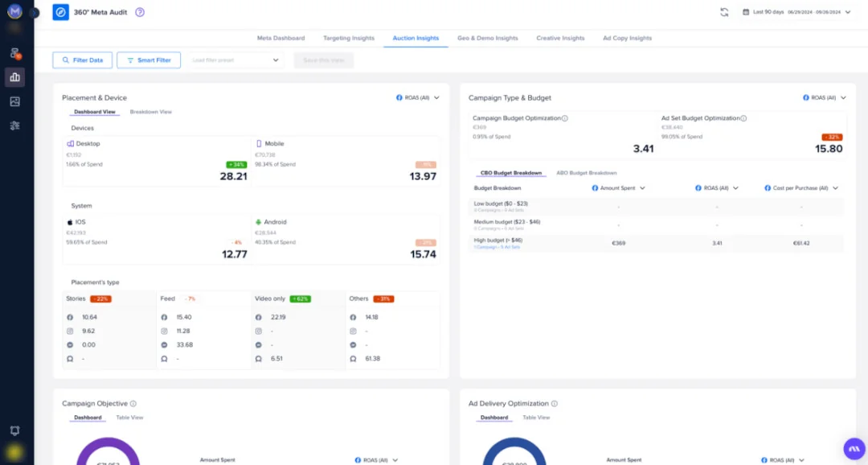Switch to Ad Copy Insights tab

[x=627, y=39]
